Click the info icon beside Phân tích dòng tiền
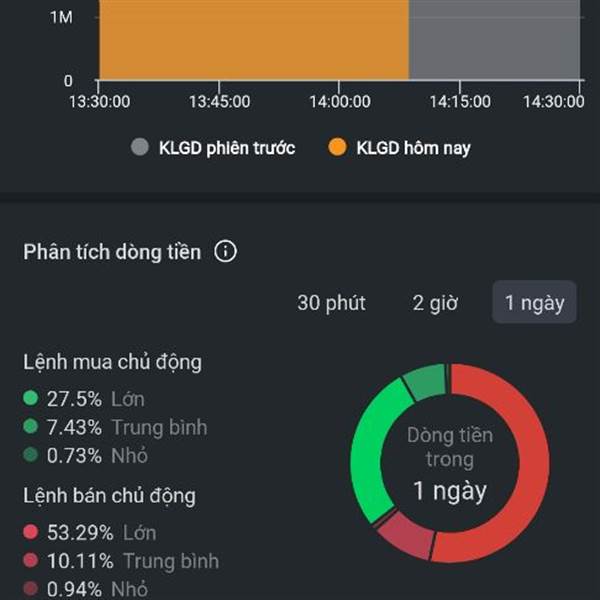 pos(226,252)
